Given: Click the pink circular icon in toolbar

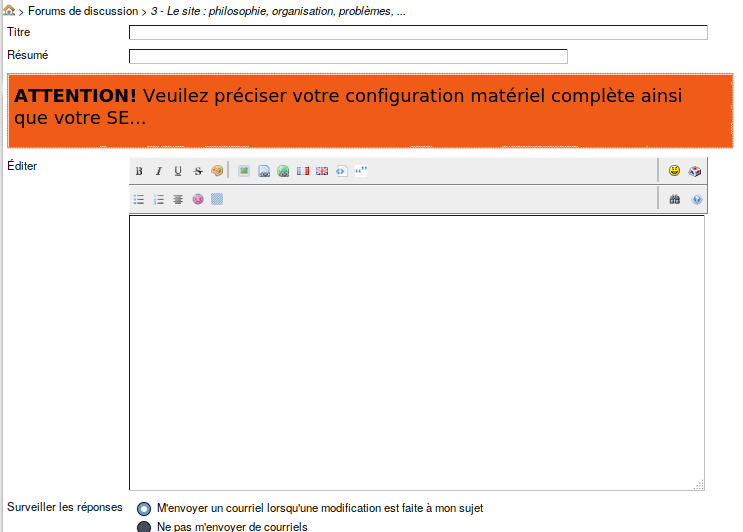Looking at the screenshot, I should click(x=198, y=199).
